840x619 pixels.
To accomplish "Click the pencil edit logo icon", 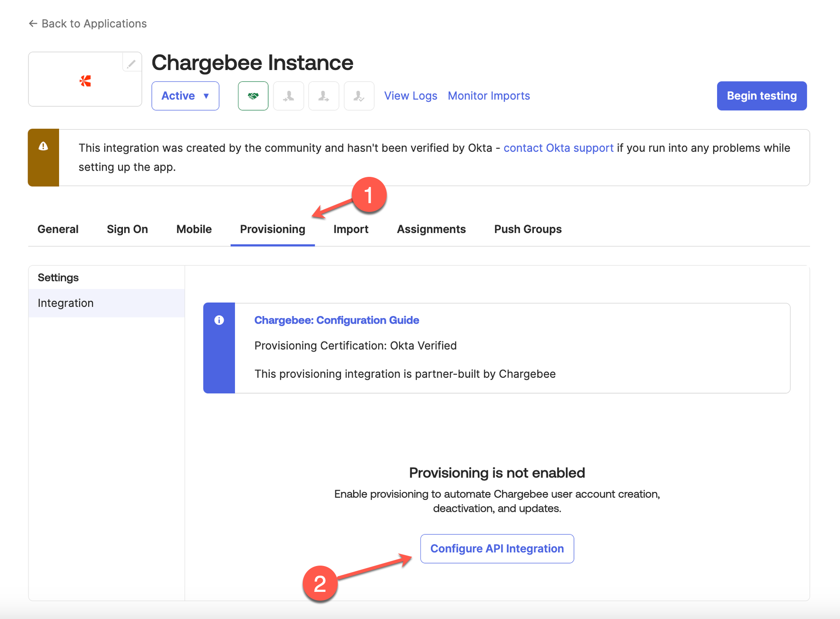I will [131, 63].
